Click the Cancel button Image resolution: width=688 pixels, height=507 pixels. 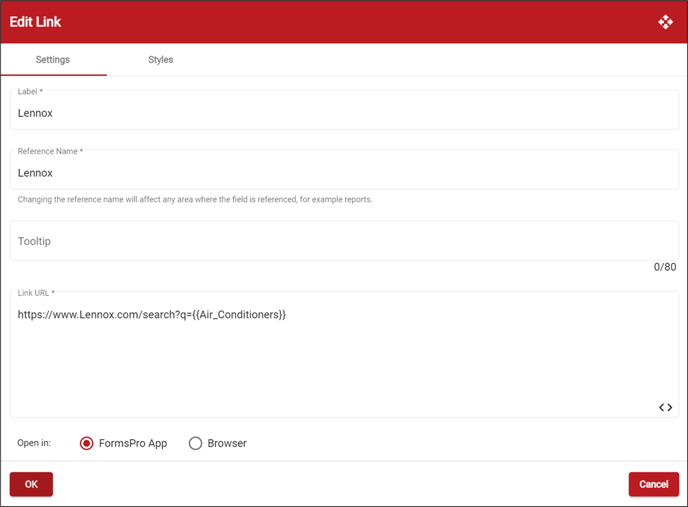point(653,484)
